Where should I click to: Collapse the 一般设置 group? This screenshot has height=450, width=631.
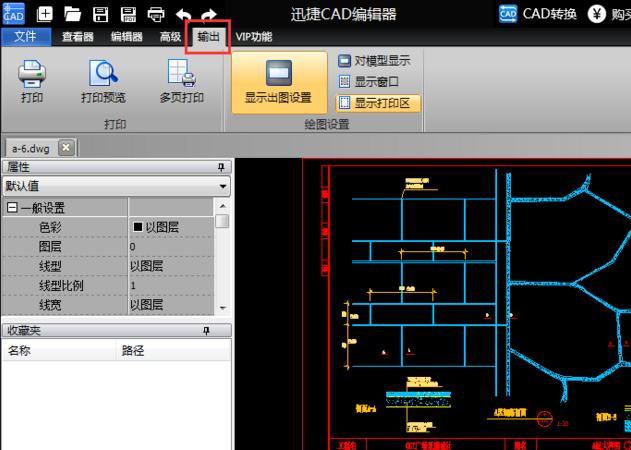[12, 208]
